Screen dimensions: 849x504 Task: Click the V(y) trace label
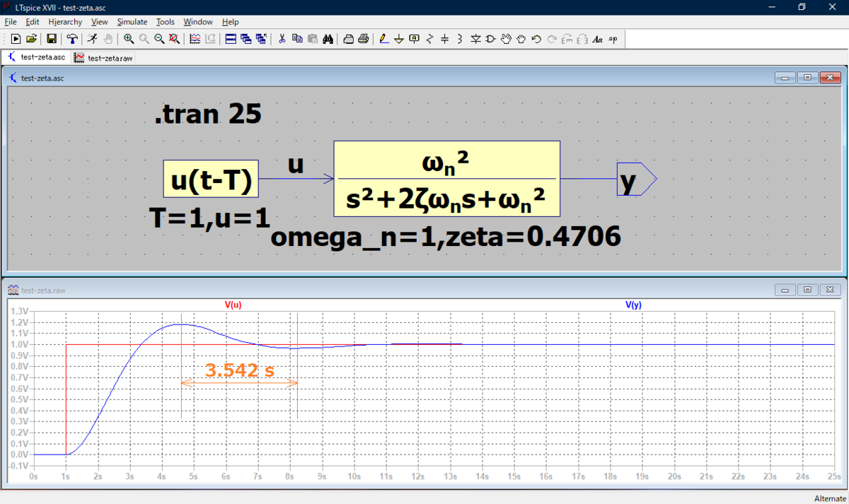tap(633, 305)
